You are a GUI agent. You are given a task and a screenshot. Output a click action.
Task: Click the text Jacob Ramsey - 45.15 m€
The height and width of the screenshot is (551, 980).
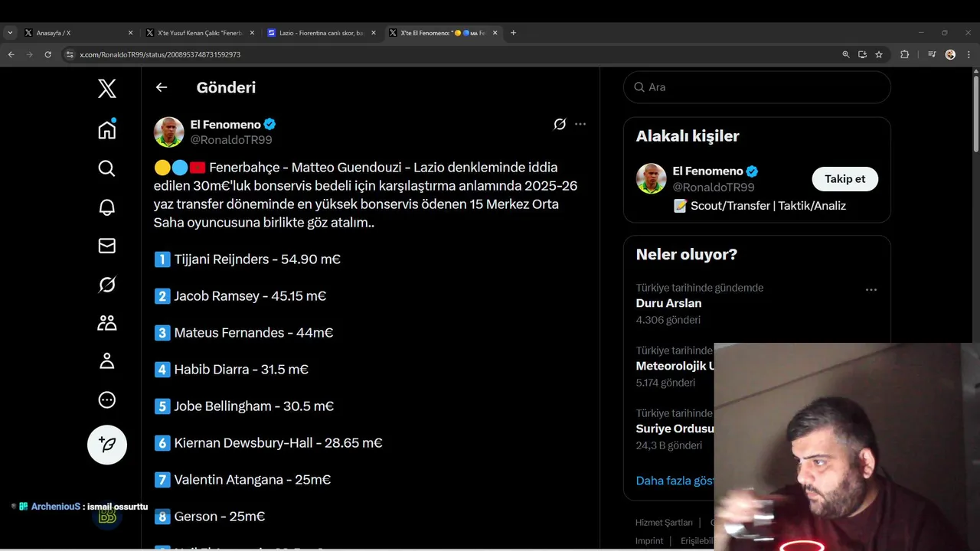click(x=250, y=296)
